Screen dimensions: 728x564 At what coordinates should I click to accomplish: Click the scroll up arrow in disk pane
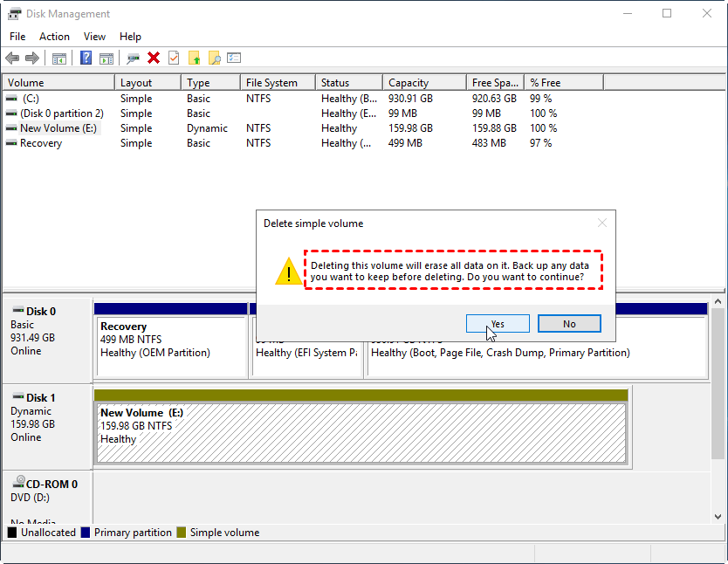718,301
